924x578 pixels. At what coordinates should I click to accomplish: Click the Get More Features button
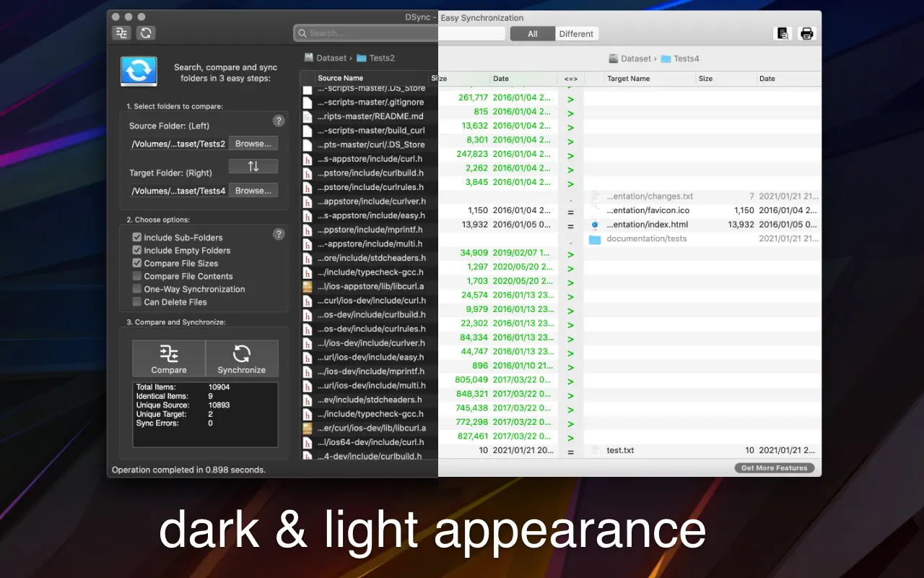774,468
